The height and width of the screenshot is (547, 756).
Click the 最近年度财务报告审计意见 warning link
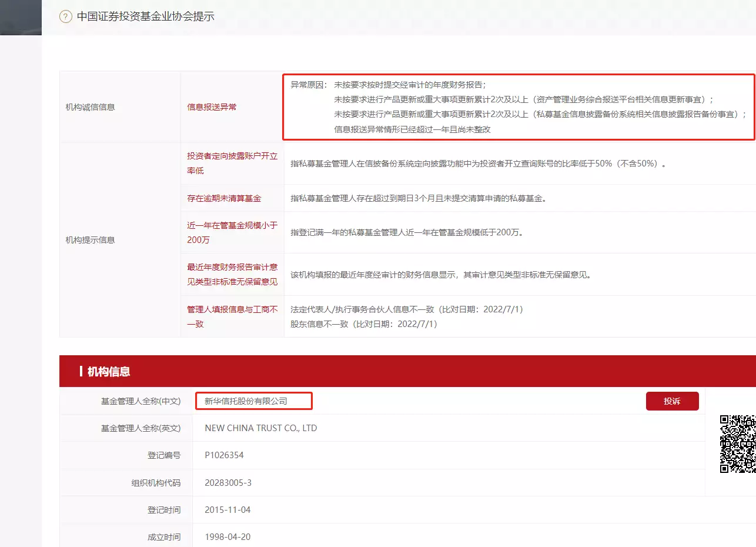[232, 274]
